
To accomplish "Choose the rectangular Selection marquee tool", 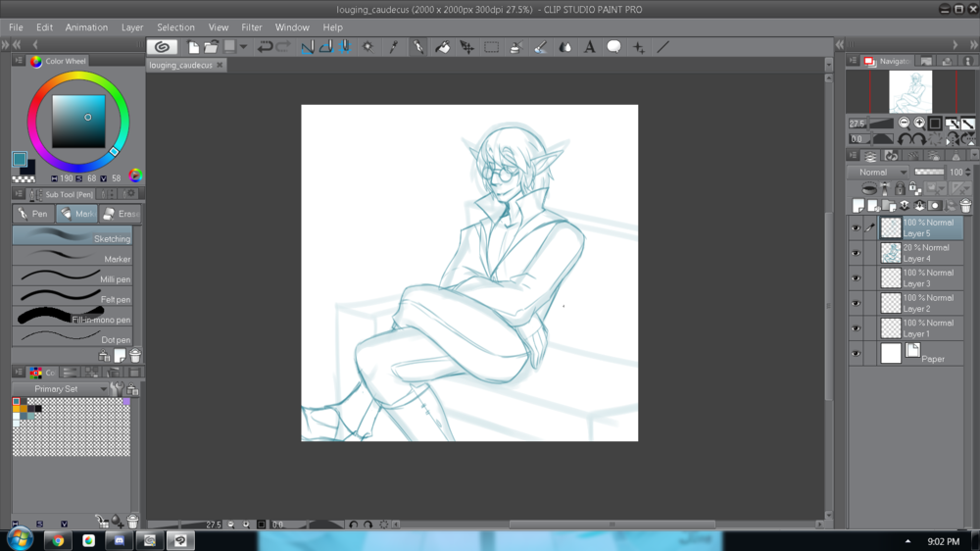I will click(x=492, y=47).
